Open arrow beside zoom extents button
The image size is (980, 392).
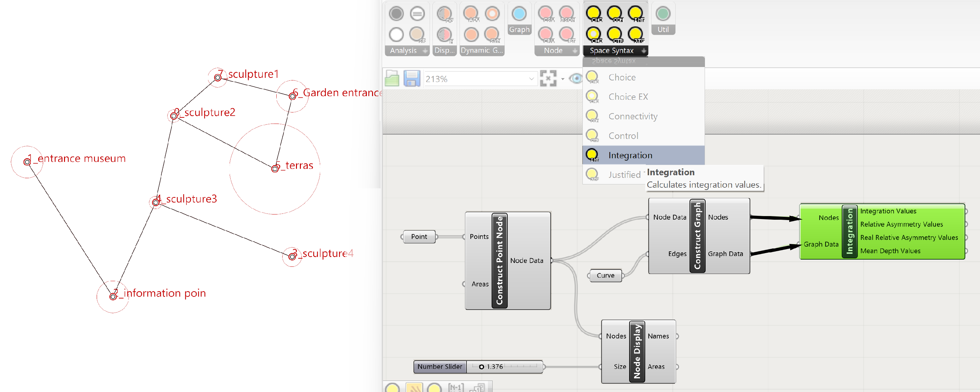click(563, 79)
